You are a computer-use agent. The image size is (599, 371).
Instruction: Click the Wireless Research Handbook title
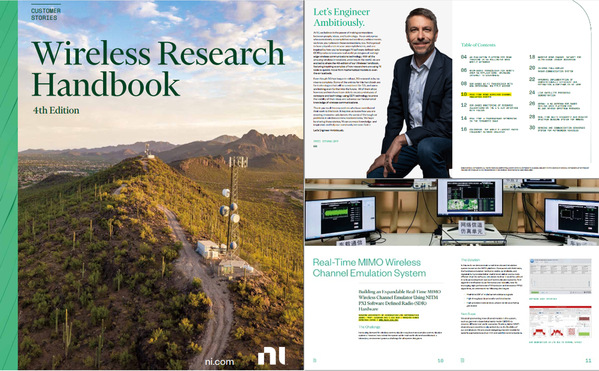pos(158,68)
